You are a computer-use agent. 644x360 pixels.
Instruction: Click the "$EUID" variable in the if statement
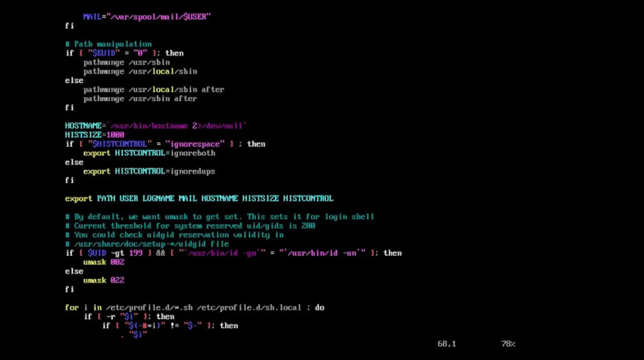[104, 53]
